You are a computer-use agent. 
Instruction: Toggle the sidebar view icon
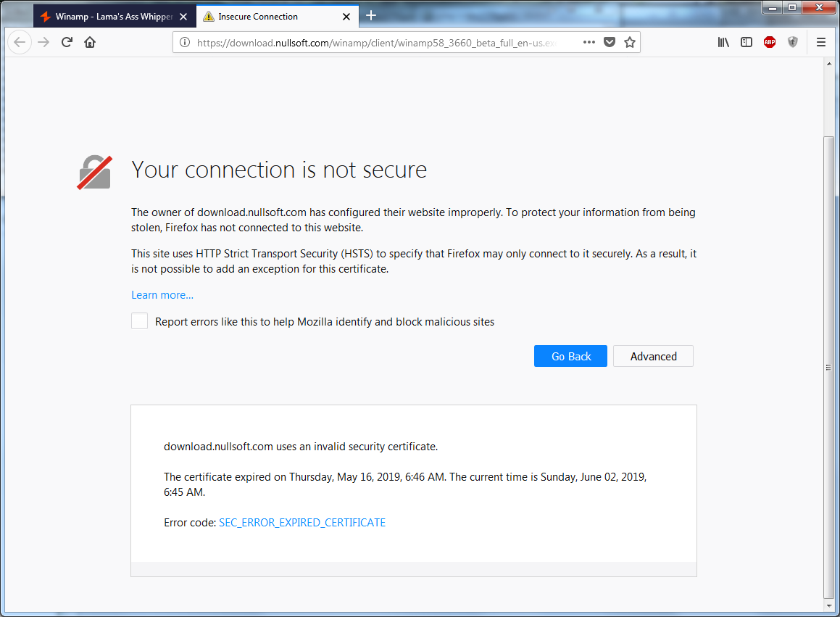[x=747, y=42]
